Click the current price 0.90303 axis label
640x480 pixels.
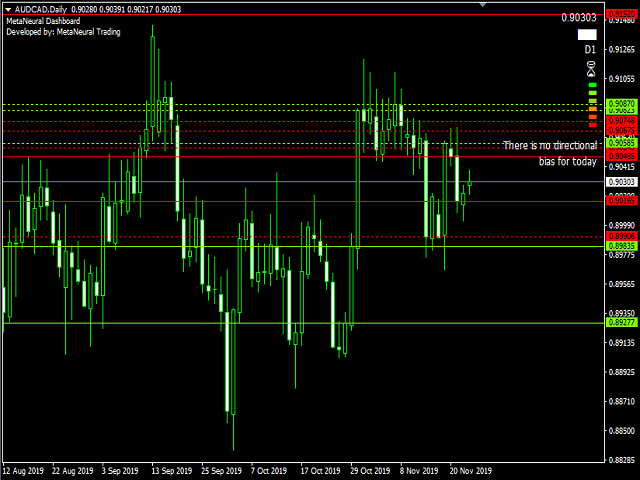tap(622, 182)
